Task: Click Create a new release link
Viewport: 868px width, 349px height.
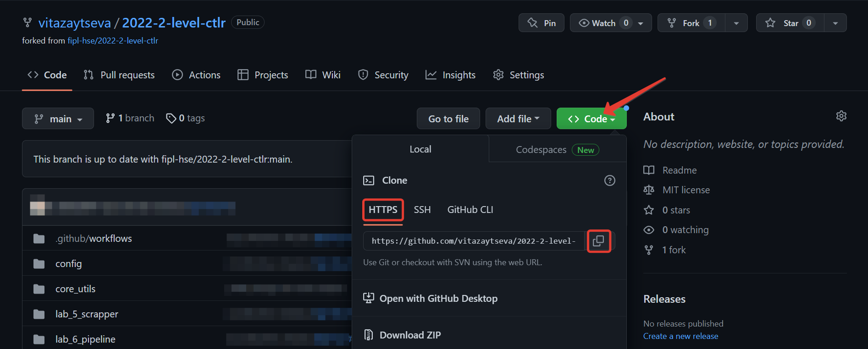Action: coord(681,336)
